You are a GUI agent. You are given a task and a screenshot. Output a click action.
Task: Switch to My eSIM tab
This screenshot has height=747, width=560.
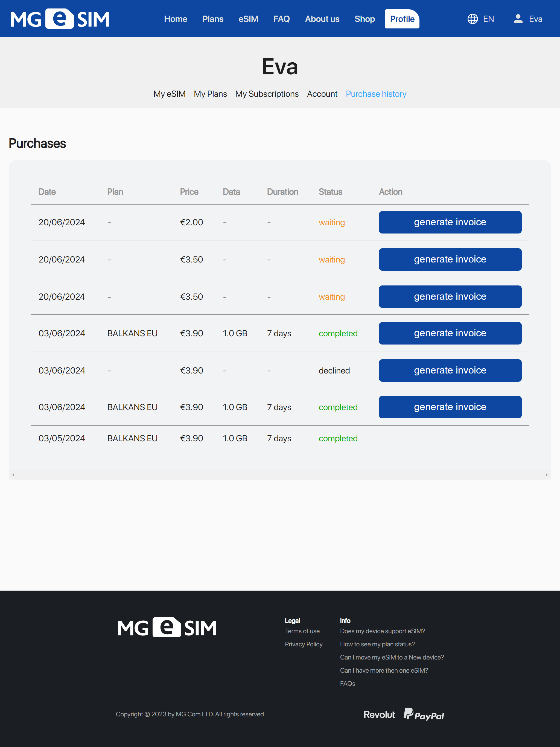(169, 94)
